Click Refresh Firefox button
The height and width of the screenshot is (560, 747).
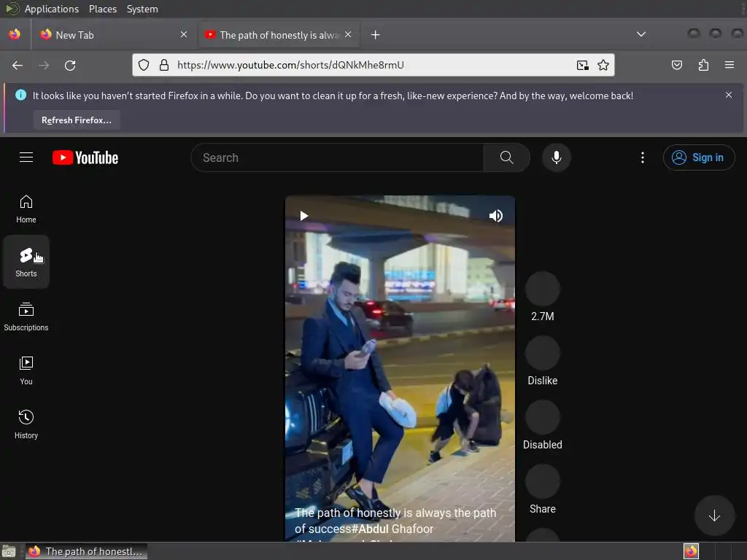point(76,120)
